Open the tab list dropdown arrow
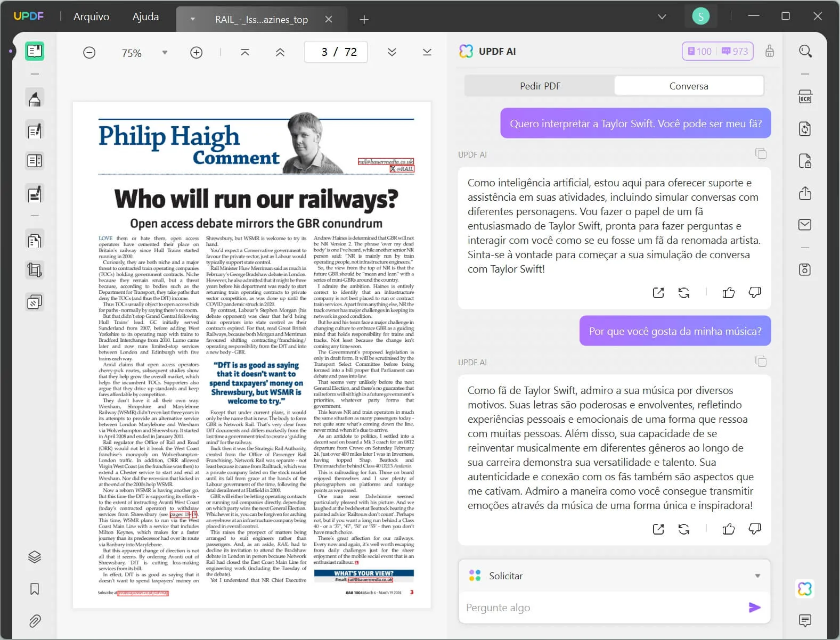The height and width of the screenshot is (640, 840). [x=193, y=19]
